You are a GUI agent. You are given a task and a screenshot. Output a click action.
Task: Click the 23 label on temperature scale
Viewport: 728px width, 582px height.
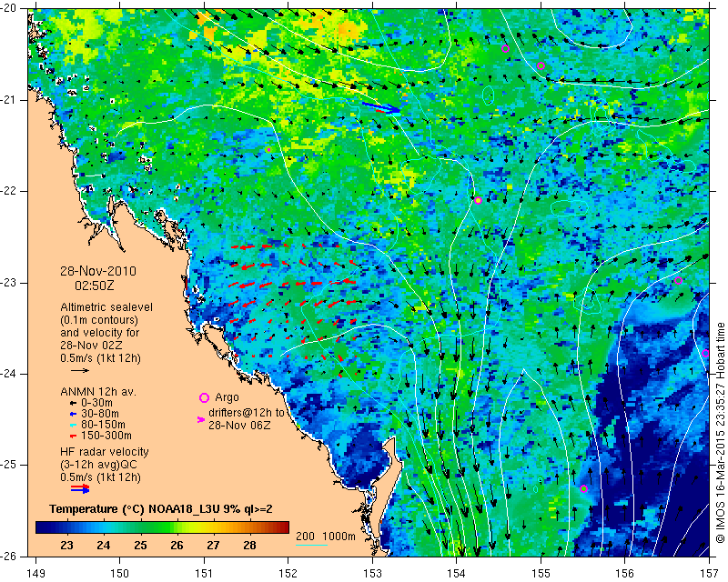66,546
